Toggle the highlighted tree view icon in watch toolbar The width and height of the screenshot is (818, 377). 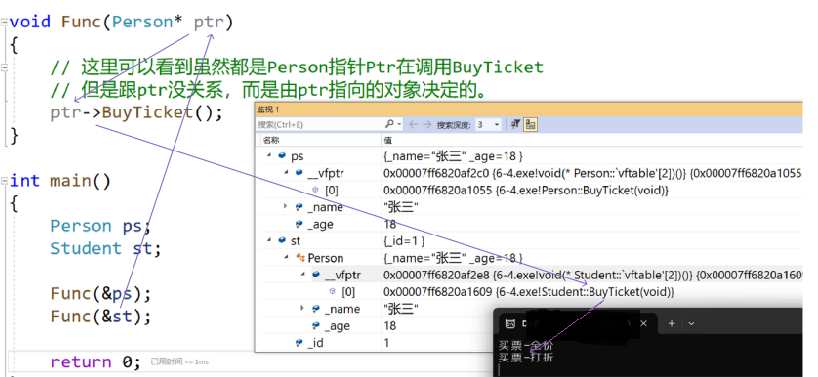coord(531,125)
